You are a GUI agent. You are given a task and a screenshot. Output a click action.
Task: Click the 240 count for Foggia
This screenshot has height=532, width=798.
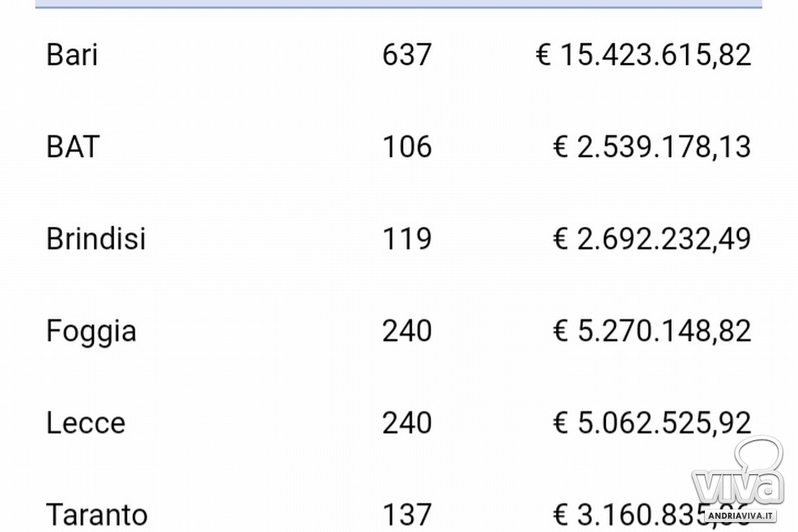tap(407, 331)
